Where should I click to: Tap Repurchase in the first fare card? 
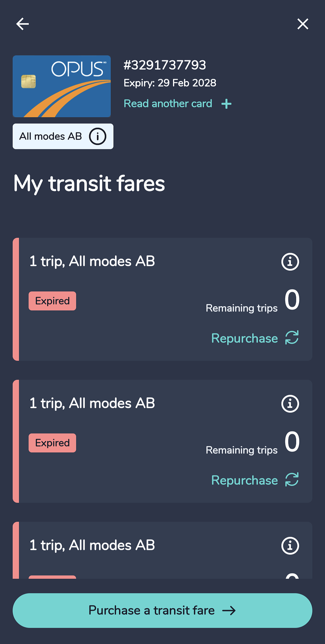point(244,338)
